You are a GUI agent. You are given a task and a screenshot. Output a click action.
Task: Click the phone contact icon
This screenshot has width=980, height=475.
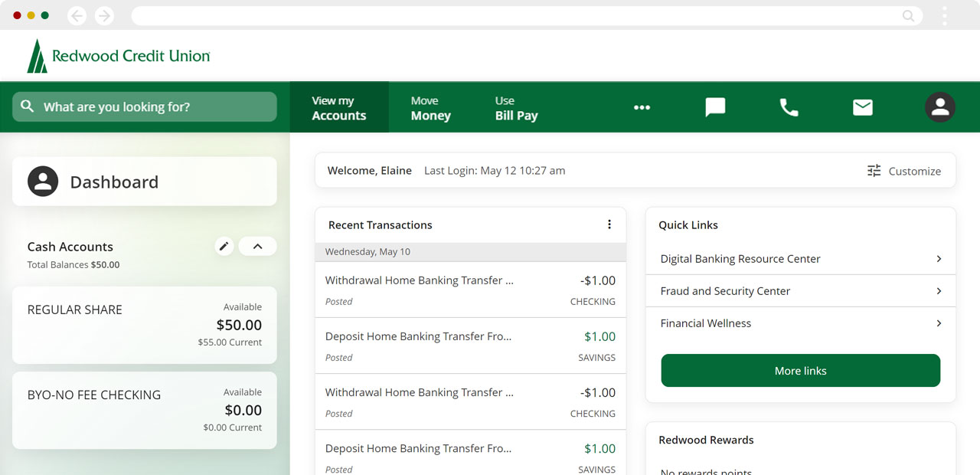(789, 107)
